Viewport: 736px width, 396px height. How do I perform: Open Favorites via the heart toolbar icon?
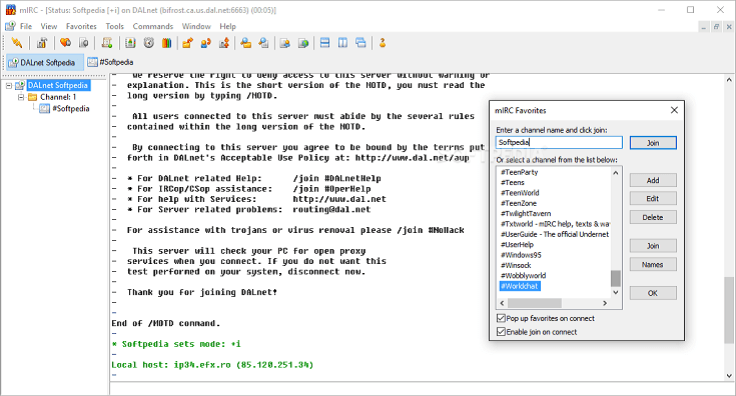[x=65, y=43]
